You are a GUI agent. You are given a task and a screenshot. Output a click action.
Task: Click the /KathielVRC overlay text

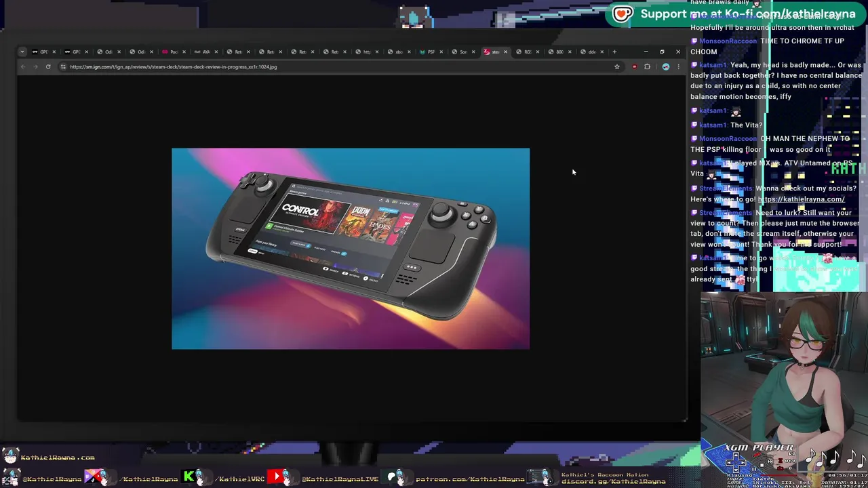pyautogui.click(x=240, y=479)
